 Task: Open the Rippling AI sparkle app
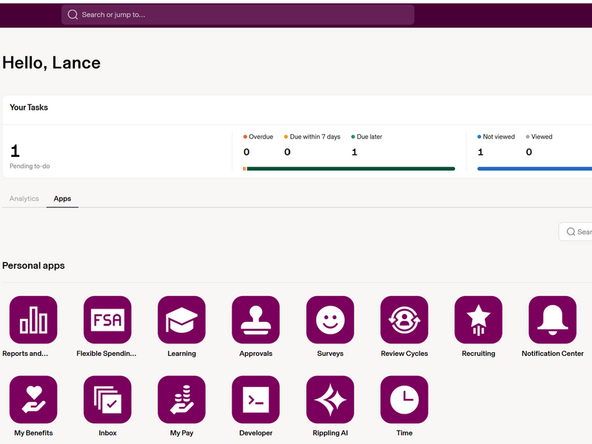[330, 399]
